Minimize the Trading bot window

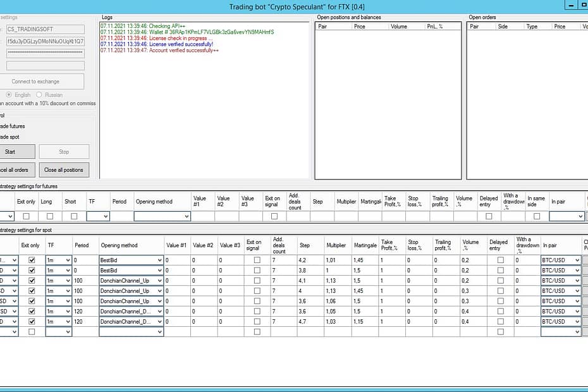point(571,5)
